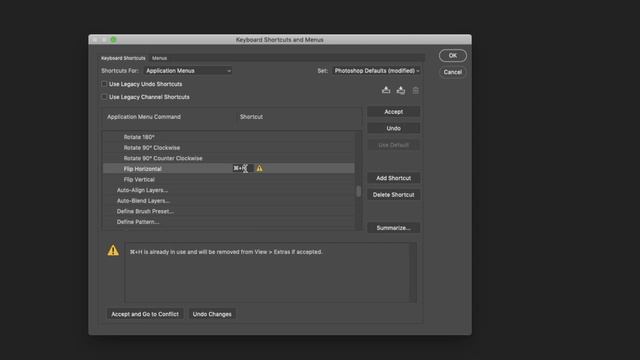Select the Auto-Blend Layers row
The height and width of the screenshot is (360, 640).
coord(229,201)
